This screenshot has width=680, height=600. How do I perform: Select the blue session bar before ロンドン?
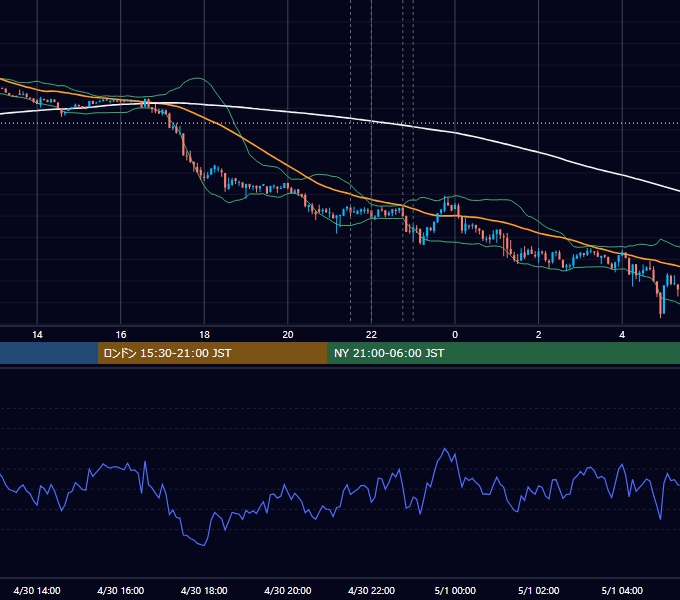(49, 353)
